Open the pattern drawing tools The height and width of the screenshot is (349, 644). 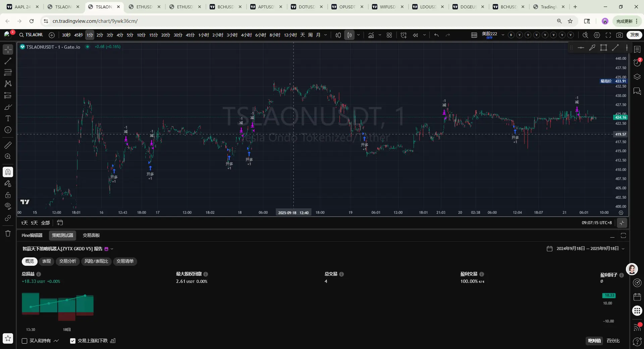point(8,84)
